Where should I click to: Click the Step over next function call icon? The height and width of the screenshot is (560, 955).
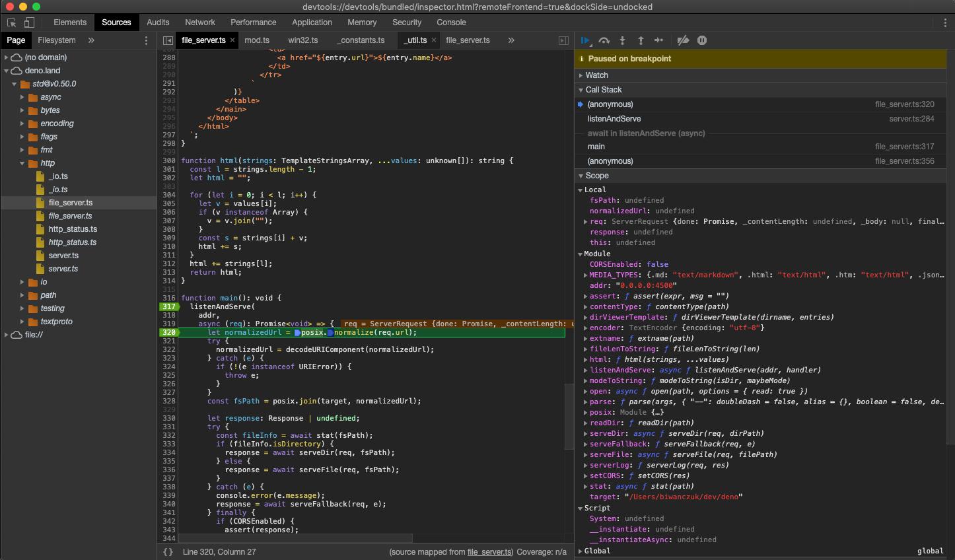[x=604, y=40]
